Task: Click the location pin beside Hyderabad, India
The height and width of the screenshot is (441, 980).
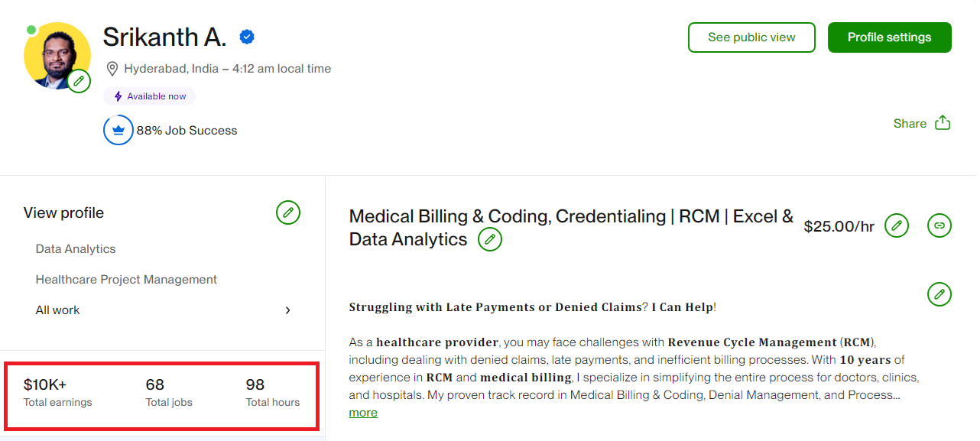Action: (x=112, y=68)
